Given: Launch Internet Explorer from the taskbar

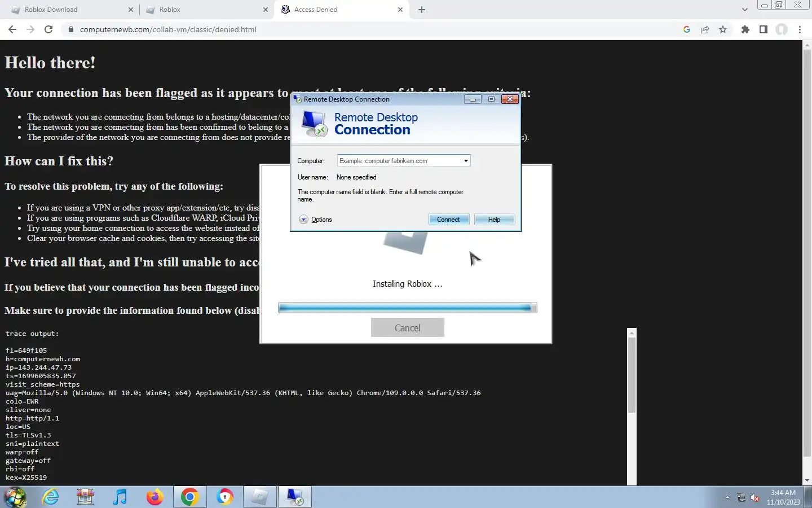Looking at the screenshot, I should click(51, 497).
